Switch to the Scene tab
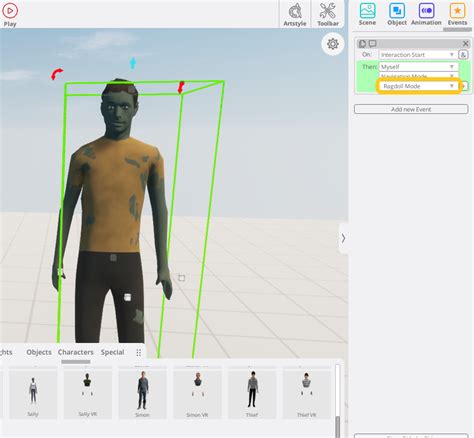Image resolution: width=474 pixels, height=438 pixels. (367, 14)
